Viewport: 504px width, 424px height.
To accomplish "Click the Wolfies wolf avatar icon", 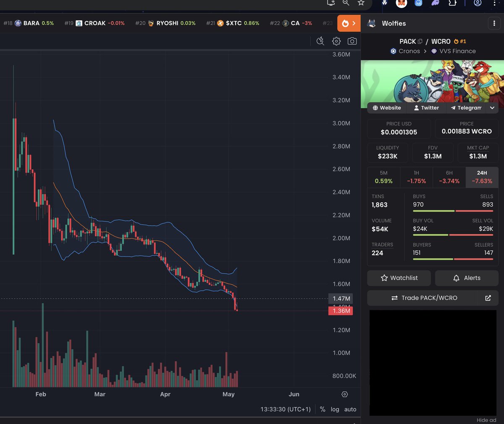I will click(x=371, y=24).
